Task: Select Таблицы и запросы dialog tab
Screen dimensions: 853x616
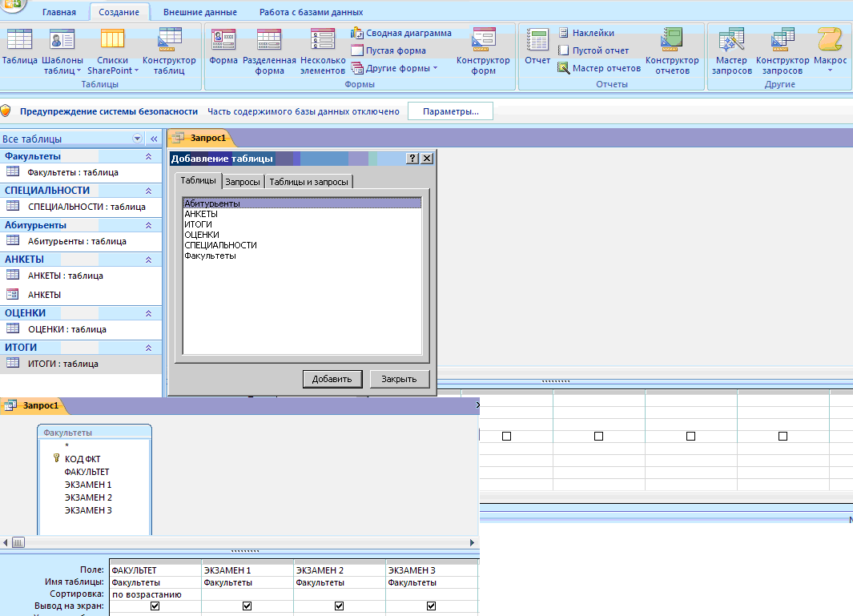Action: pyautogui.click(x=309, y=182)
